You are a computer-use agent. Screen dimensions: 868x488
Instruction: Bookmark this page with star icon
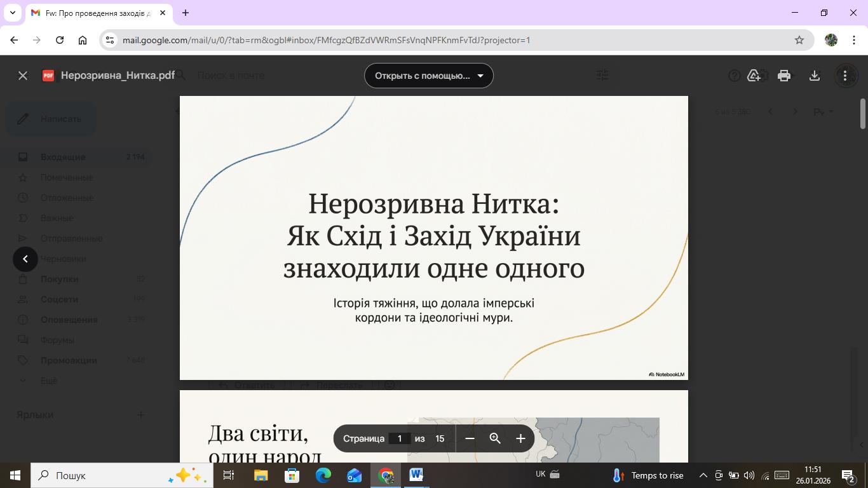pos(799,40)
